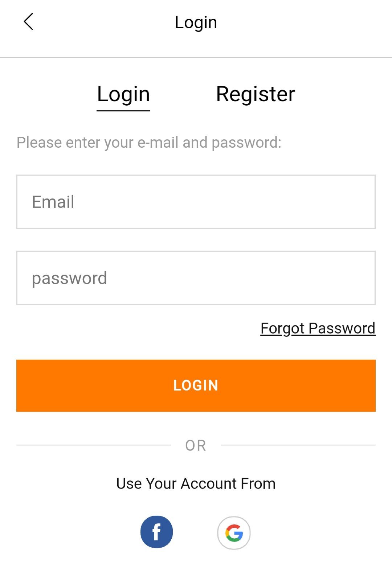Tap the back arrow icon
The height and width of the screenshot is (564, 392).
pyautogui.click(x=28, y=21)
